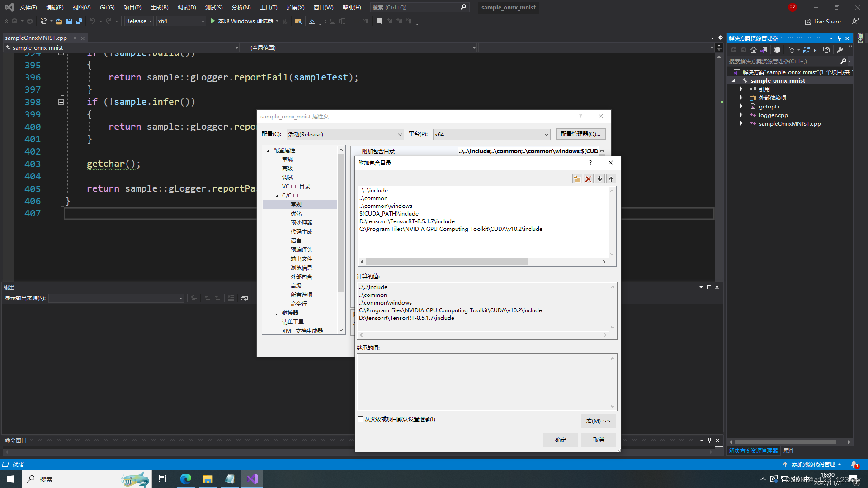Click Save All on the toolbar

79,21
